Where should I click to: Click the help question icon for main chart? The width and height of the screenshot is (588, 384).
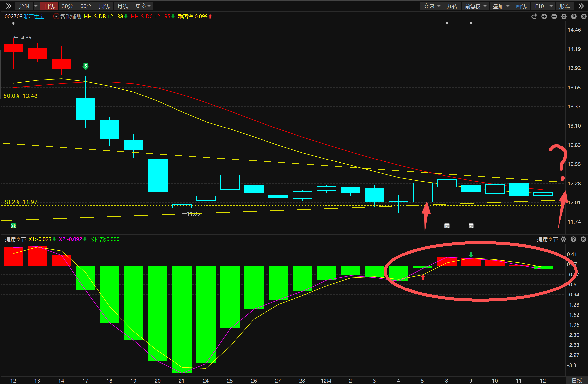(574, 16)
